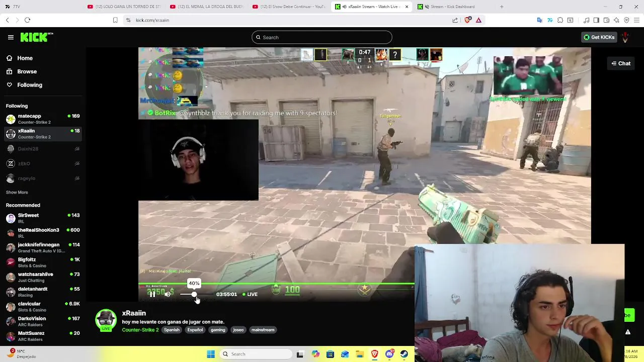Close the xRaaiin Stream tab
The height and width of the screenshot is (362, 644).
(407, 7)
